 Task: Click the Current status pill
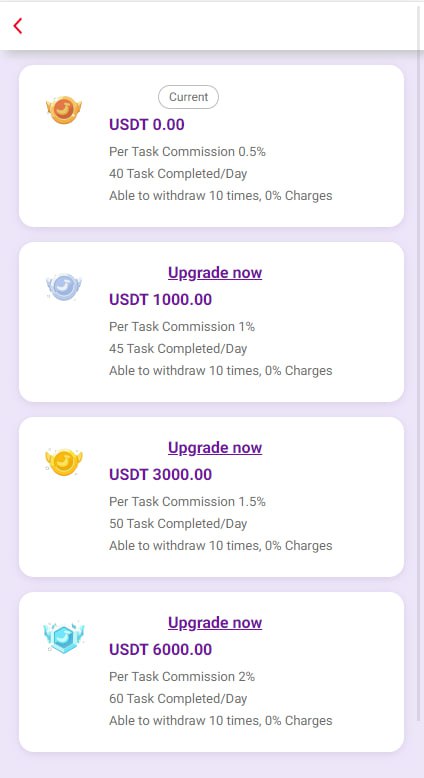click(x=188, y=97)
